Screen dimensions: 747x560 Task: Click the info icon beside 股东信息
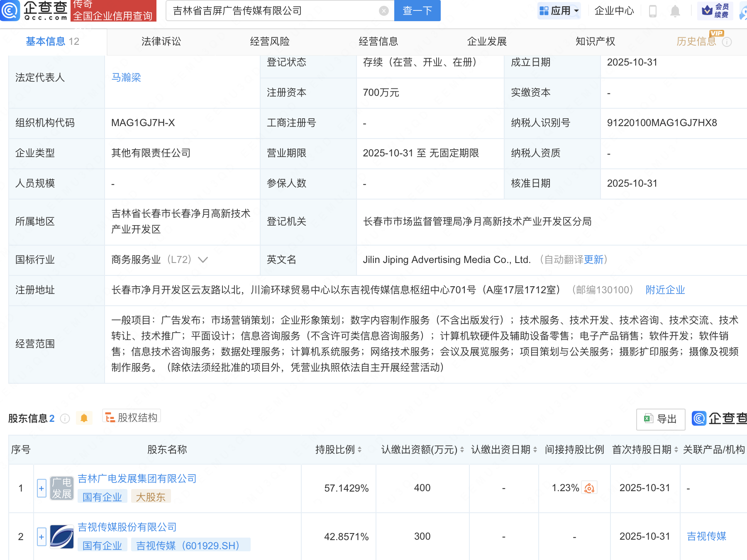(x=65, y=419)
